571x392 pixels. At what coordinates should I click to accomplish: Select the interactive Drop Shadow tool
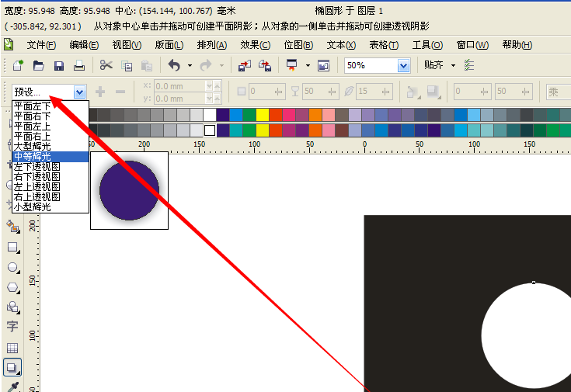(x=12, y=367)
